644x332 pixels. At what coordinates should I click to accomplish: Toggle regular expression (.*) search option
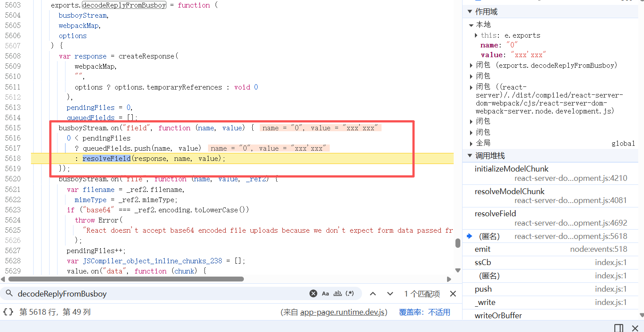350,293
